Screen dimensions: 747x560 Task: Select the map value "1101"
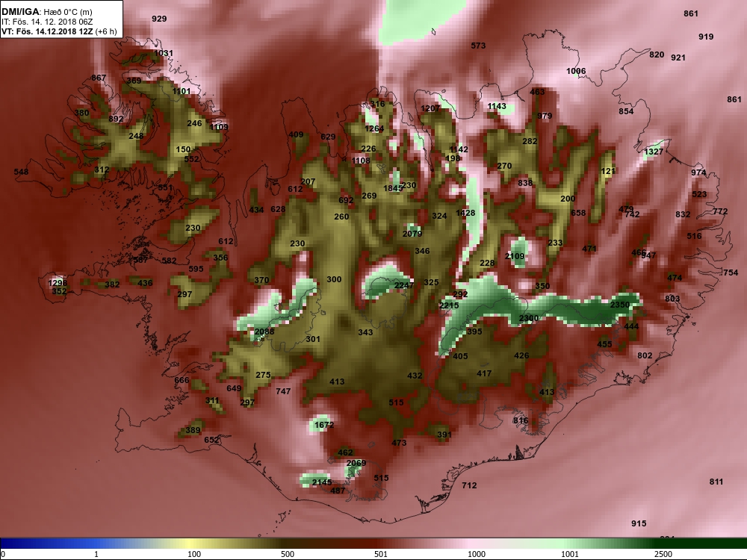point(182,91)
